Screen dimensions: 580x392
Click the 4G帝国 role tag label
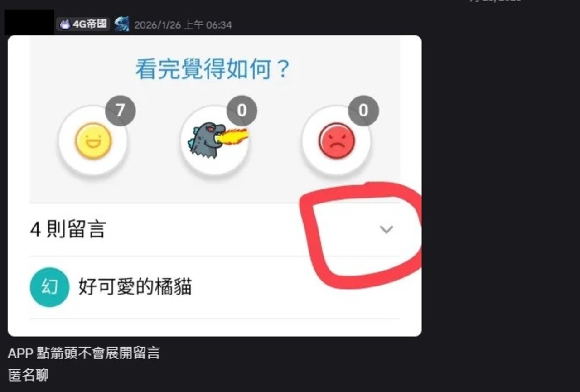(x=83, y=24)
